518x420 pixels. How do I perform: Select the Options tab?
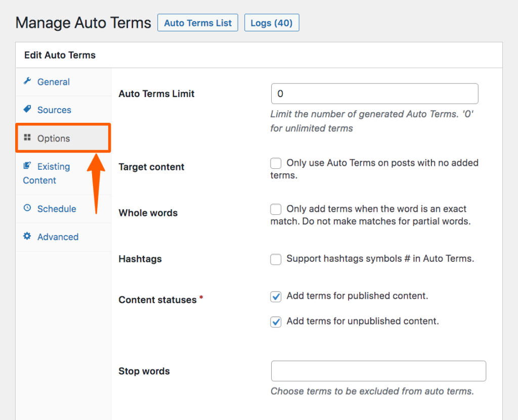(x=63, y=138)
